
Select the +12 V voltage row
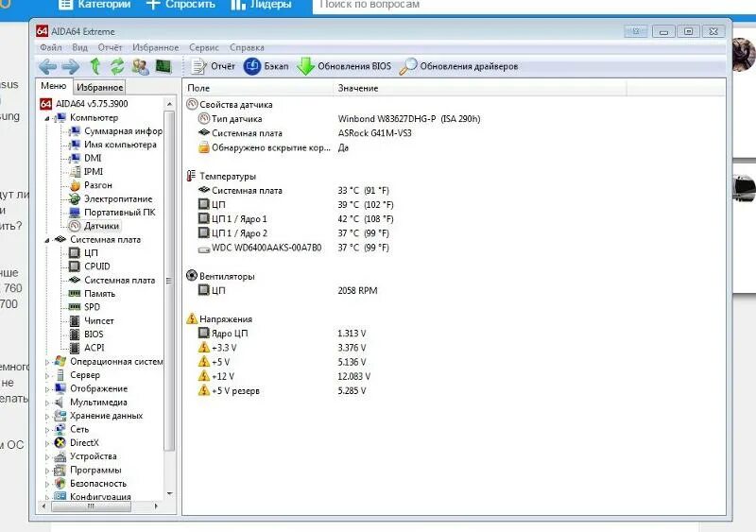pos(284,376)
